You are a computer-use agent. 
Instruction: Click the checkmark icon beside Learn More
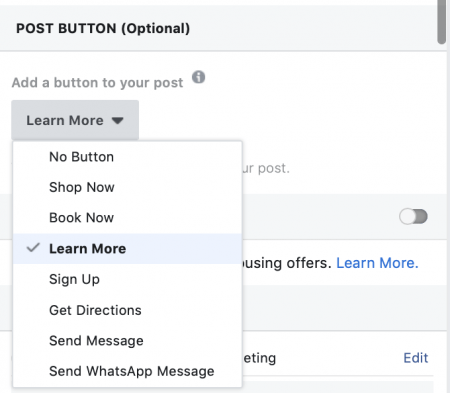[33, 248]
